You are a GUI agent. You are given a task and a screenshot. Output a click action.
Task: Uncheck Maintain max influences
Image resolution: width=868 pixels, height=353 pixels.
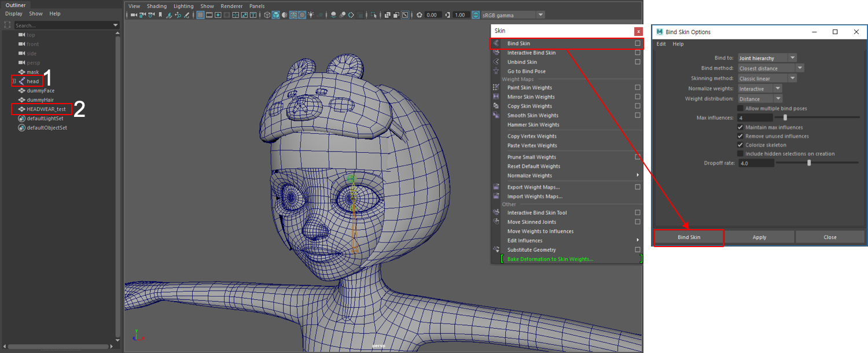click(740, 127)
